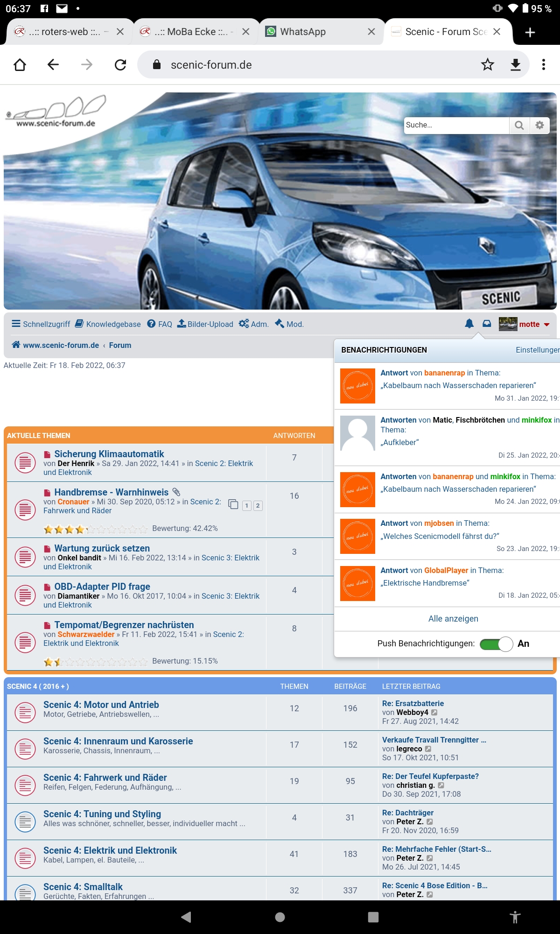Open topic Handbremse - Warnhinweis

112,492
